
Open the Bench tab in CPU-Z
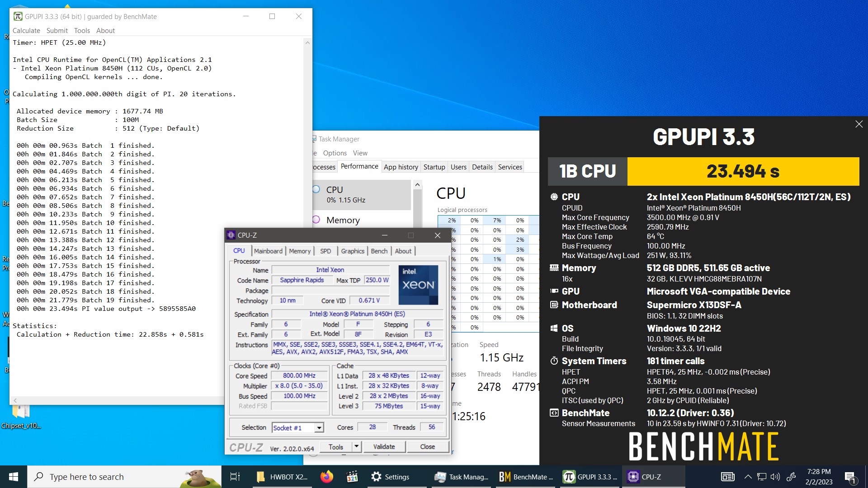coord(379,251)
